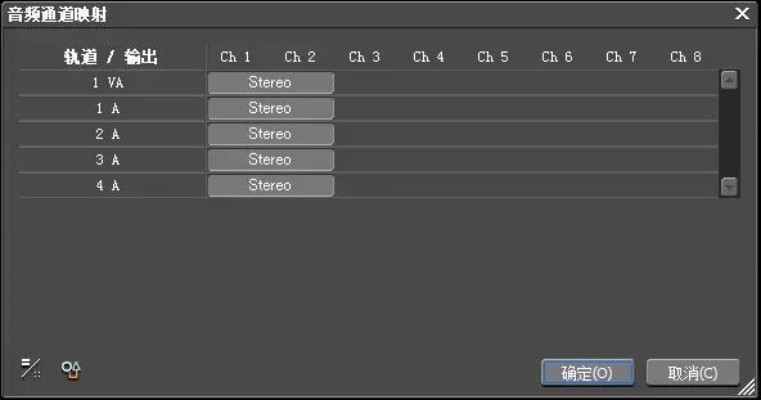Close the 音频通道映射 dialog
This screenshot has width=761, height=400.
coord(742,13)
